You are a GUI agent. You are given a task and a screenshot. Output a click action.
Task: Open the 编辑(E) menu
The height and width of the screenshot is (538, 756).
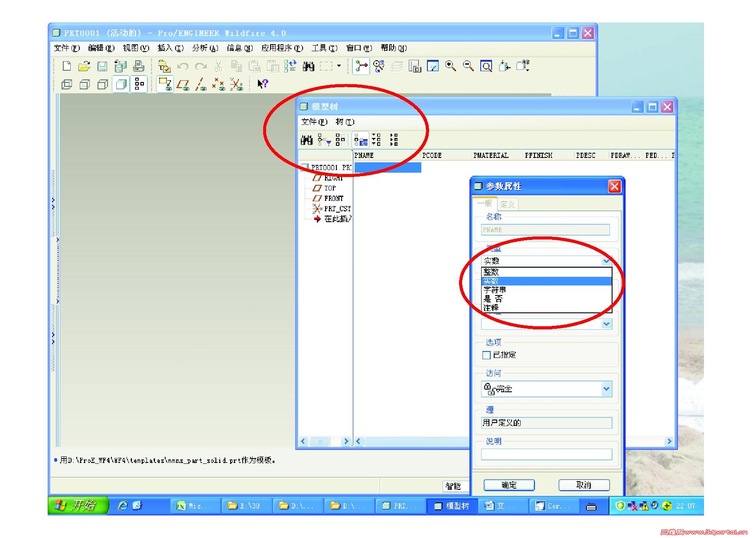pos(101,48)
